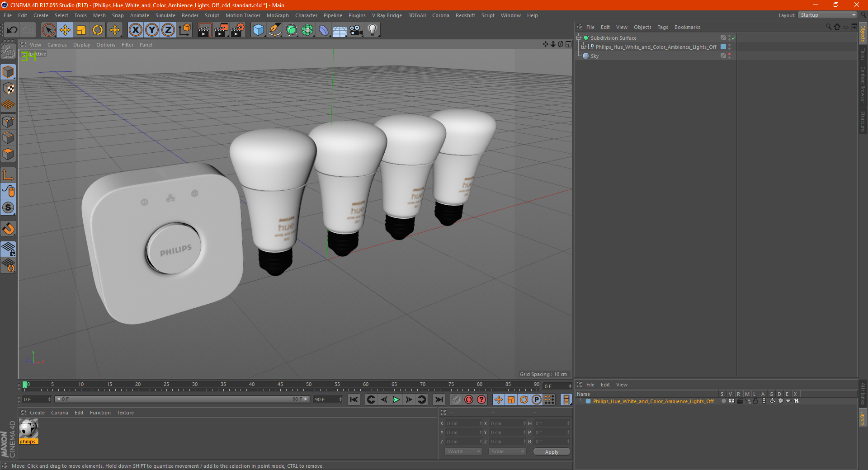This screenshot has height=470, width=868.
Task: Click Philips_Hue_White_and_Color_Ambience_Lights_Off color swatch in Layers manager
Action: (x=588, y=401)
